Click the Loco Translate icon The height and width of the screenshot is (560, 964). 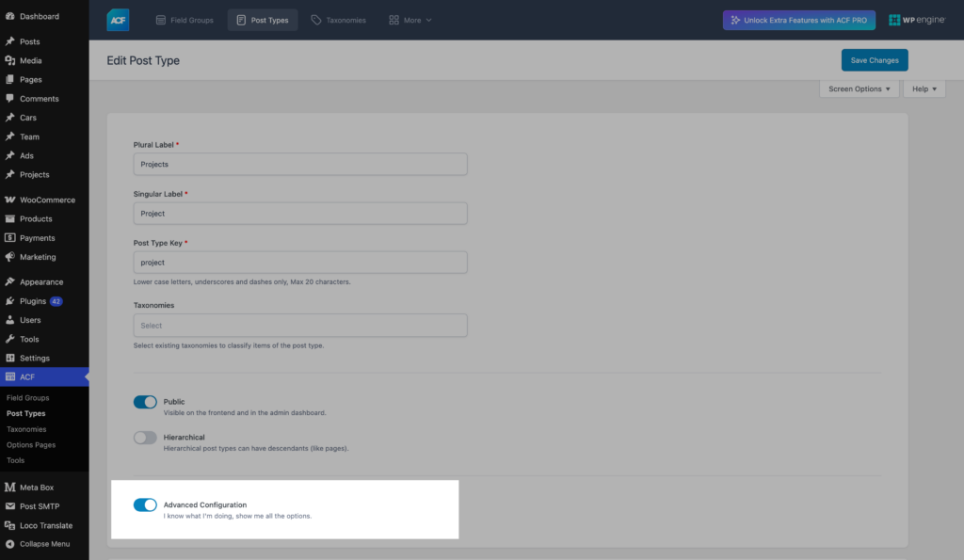[x=9, y=525]
